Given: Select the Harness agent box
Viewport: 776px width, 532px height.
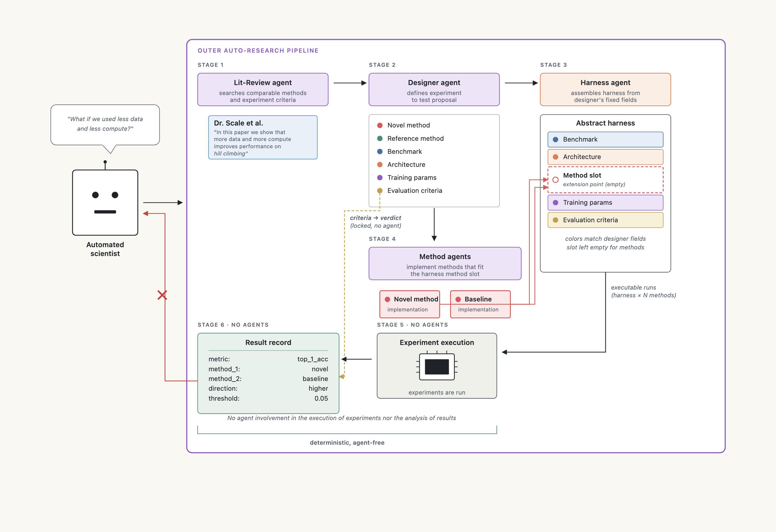Looking at the screenshot, I should [605, 89].
